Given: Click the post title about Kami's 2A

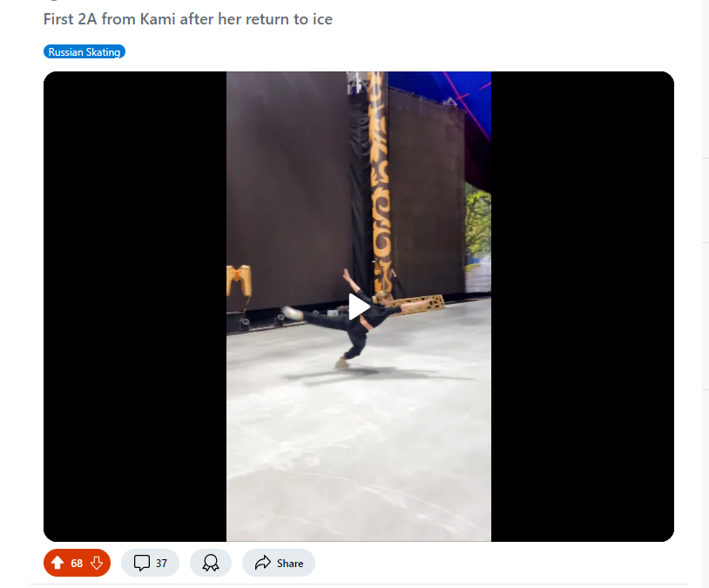Looking at the screenshot, I should click(x=188, y=19).
